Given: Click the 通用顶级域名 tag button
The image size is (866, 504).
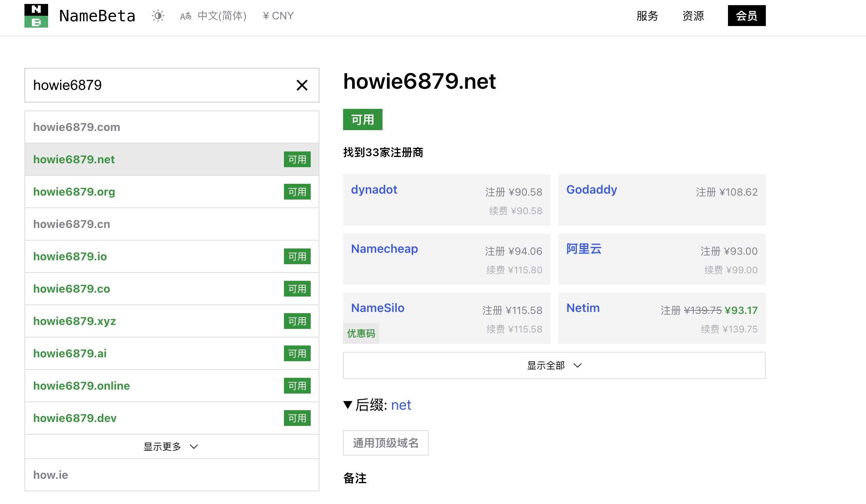Looking at the screenshot, I should coord(385,443).
